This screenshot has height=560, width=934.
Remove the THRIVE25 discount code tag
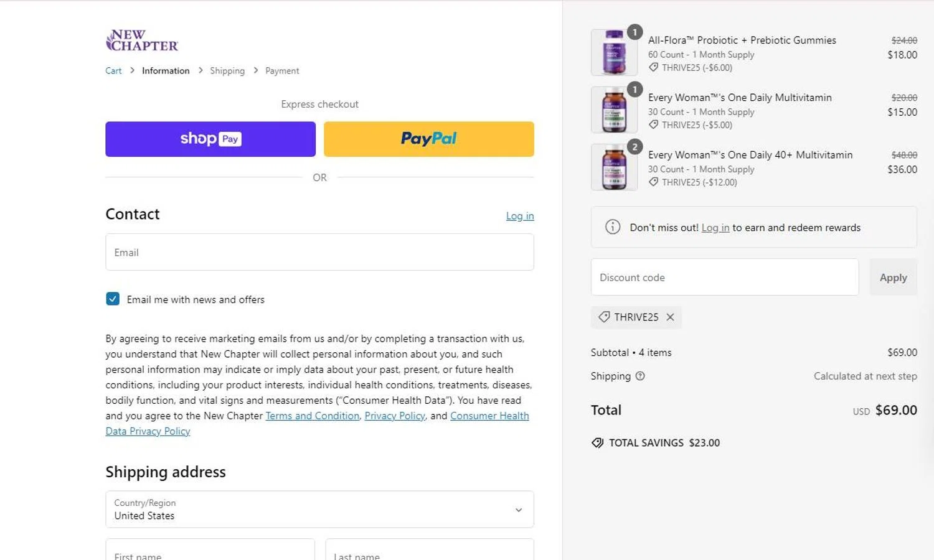coord(670,317)
